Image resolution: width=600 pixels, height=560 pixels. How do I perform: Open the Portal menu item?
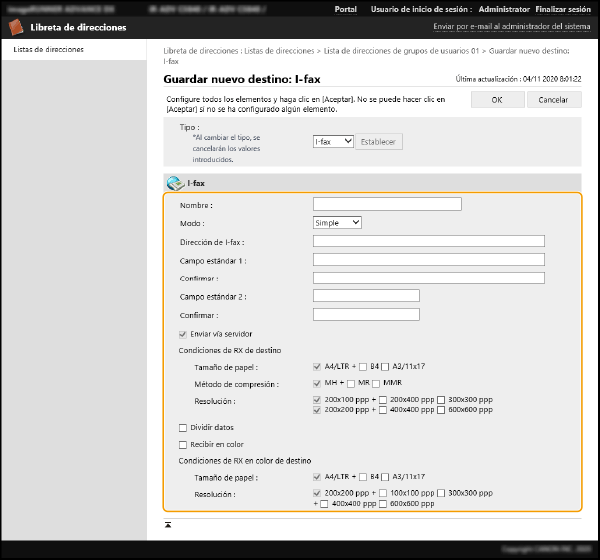coord(345,9)
